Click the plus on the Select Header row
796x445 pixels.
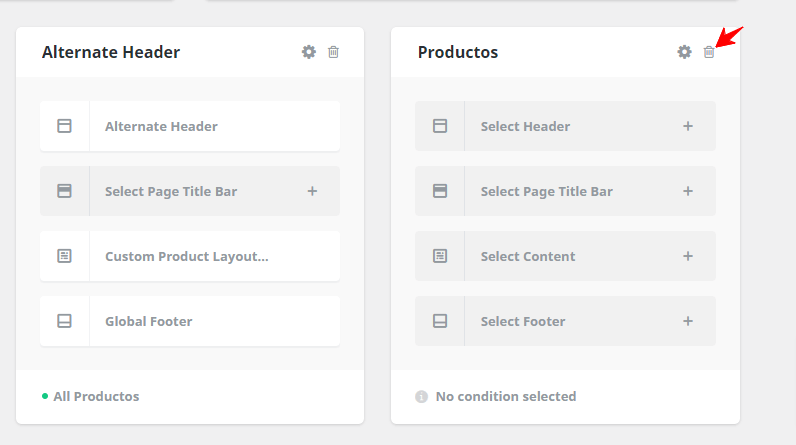[x=688, y=126]
